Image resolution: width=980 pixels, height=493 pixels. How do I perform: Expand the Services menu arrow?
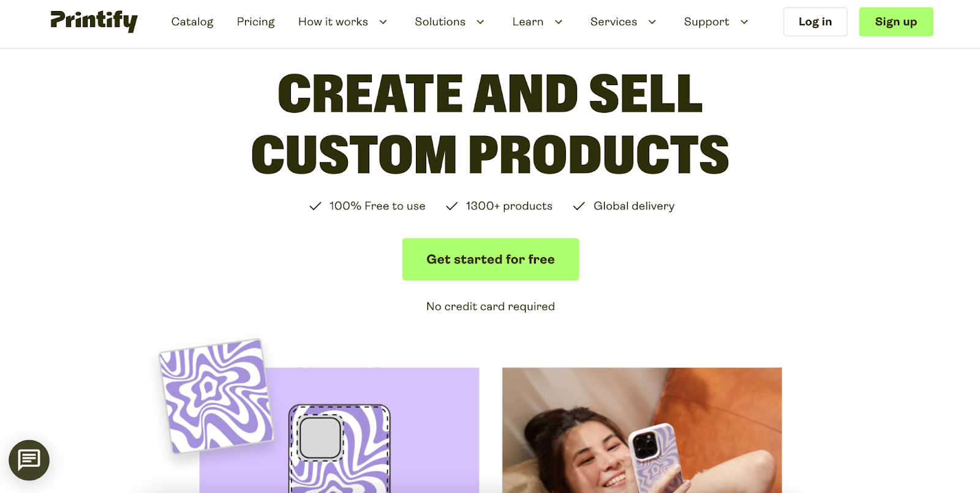coord(652,22)
